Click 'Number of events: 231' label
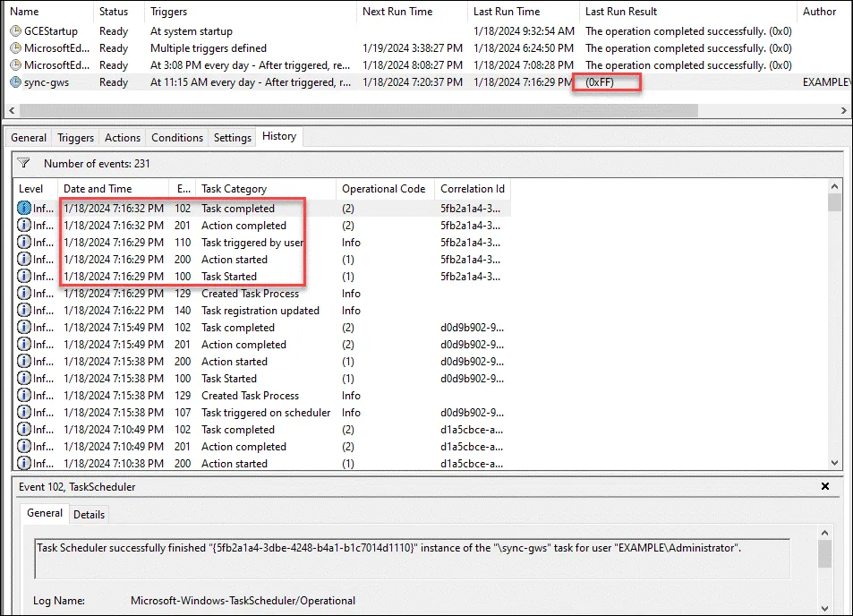 [97, 163]
